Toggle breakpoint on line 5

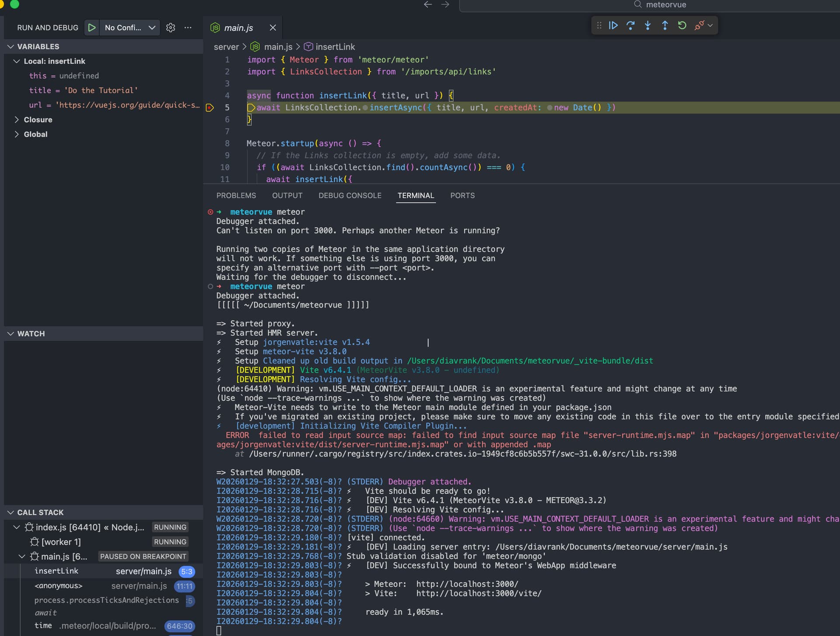(210, 108)
